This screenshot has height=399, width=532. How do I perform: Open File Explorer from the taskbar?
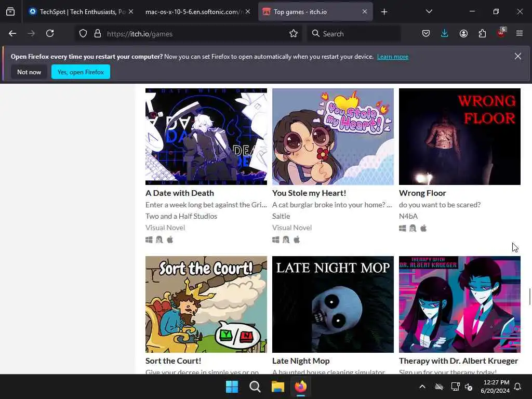[277, 387]
